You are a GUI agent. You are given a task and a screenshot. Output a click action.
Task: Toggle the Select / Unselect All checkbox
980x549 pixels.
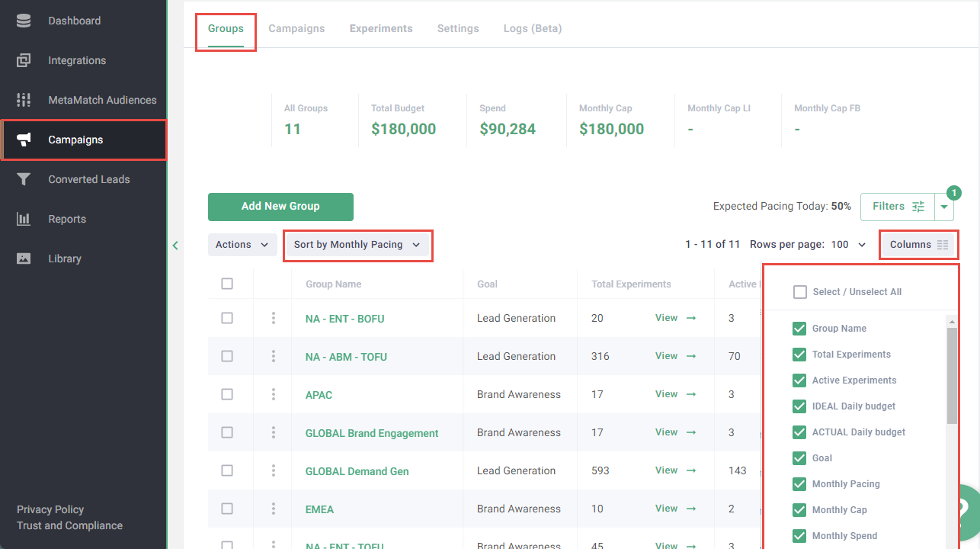(799, 291)
